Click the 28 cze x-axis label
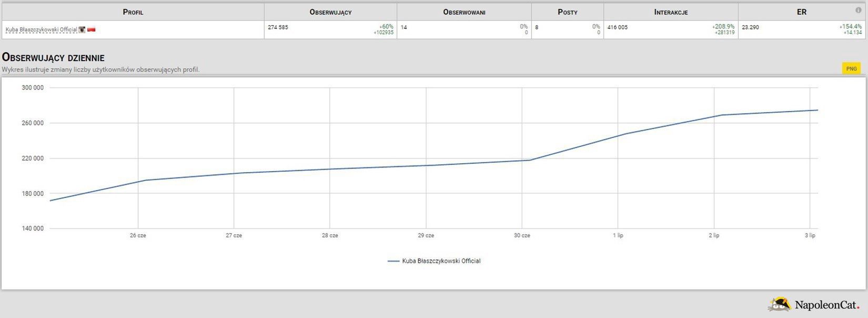This screenshot has height=318, width=868. (330, 235)
